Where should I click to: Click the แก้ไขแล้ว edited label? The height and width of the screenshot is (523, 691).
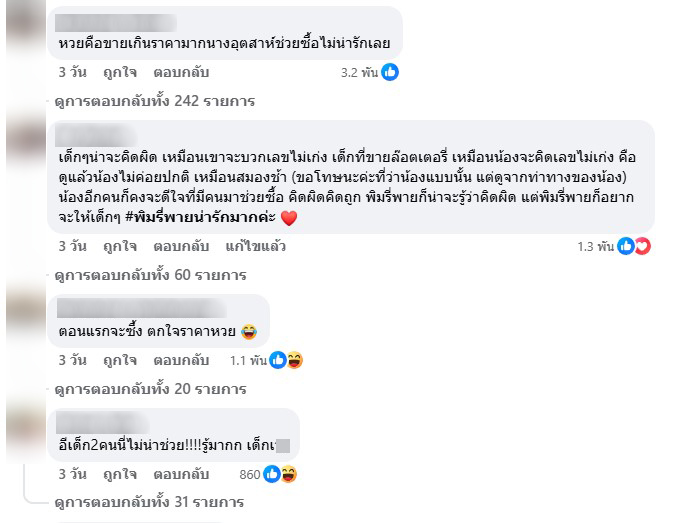[255, 246]
